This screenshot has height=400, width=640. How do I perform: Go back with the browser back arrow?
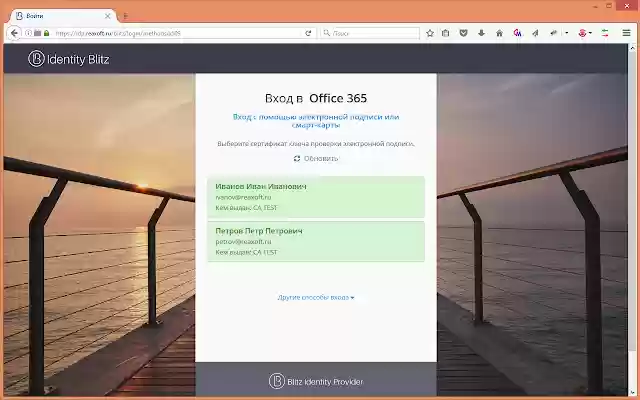point(14,33)
